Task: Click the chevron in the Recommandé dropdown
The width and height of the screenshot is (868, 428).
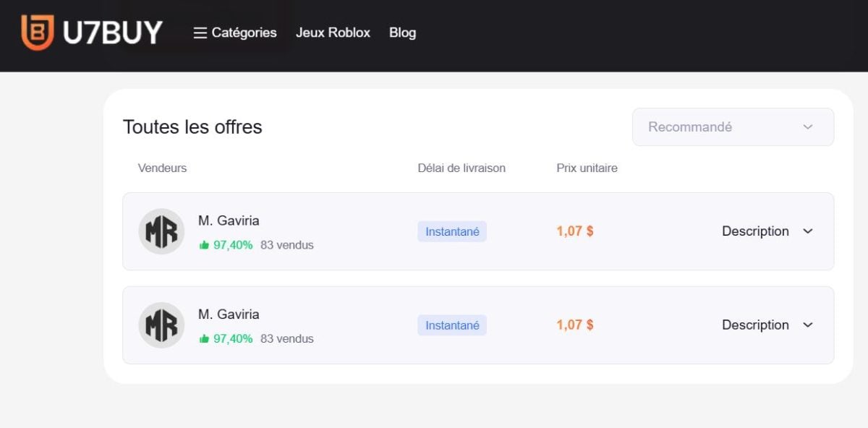Action: pyautogui.click(x=808, y=127)
